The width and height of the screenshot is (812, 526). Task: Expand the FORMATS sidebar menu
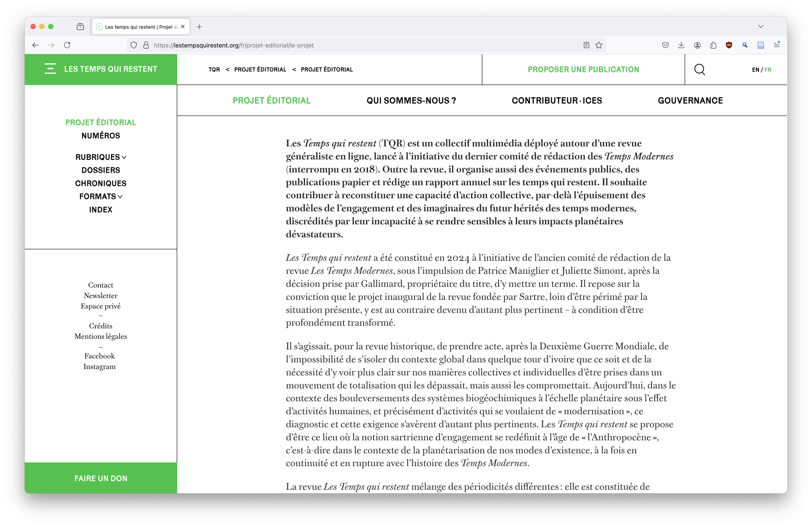pos(101,196)
